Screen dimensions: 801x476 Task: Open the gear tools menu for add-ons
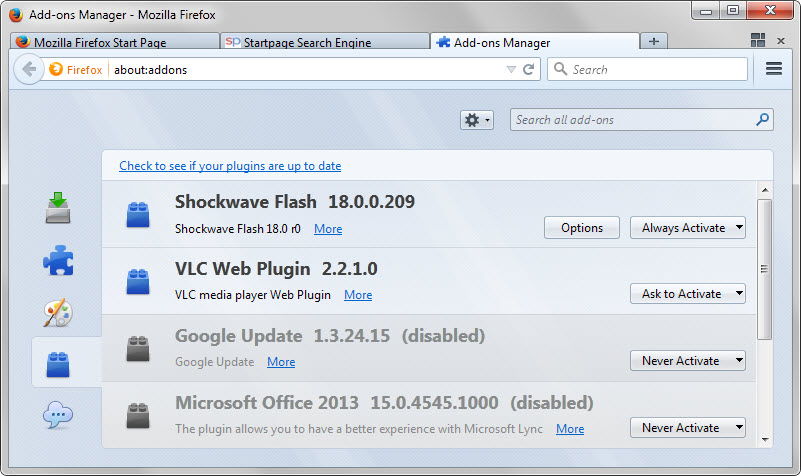coord(477,120)
